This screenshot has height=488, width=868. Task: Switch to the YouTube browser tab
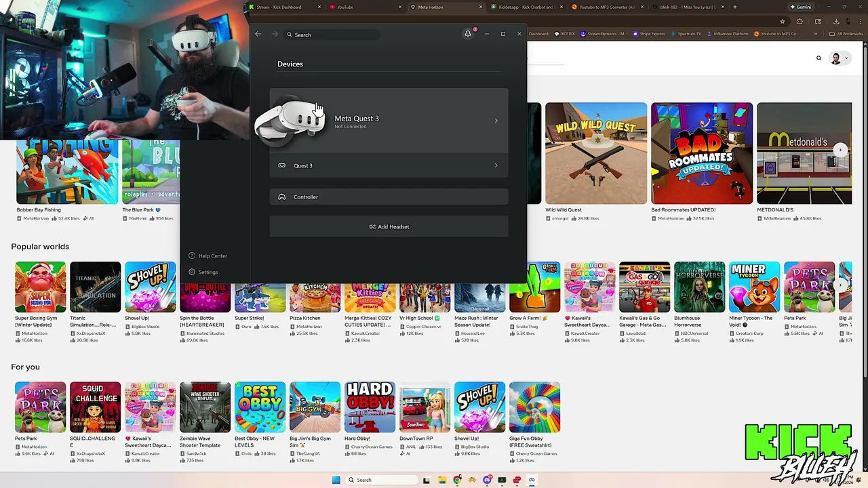366,7
